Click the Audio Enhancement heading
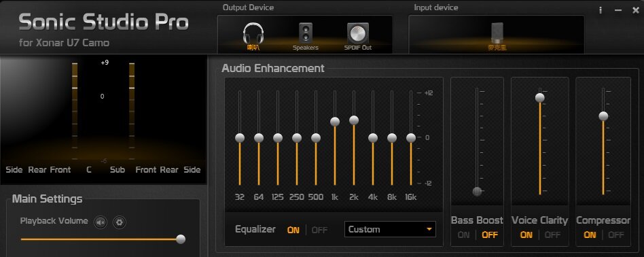Image resolution: width=644 pixels, height=257 pixels. point(273,68)
